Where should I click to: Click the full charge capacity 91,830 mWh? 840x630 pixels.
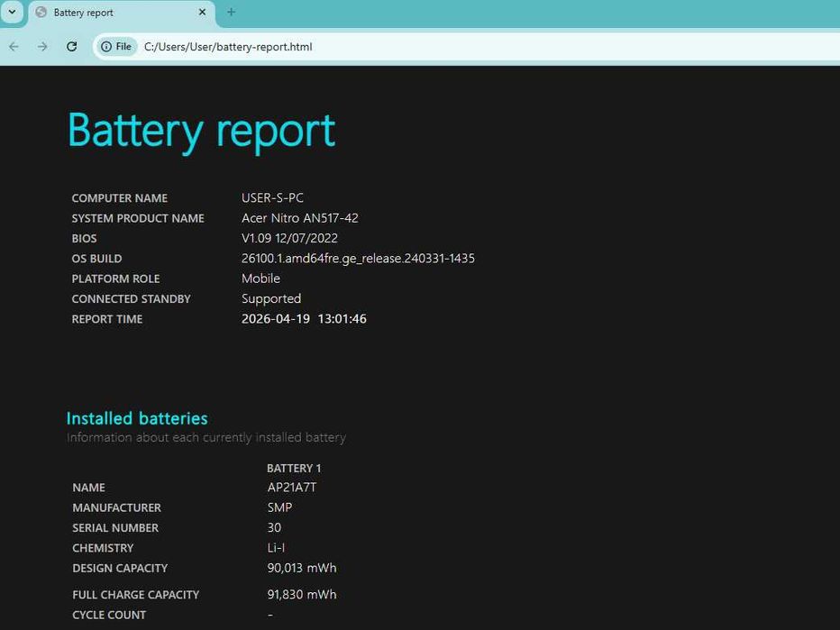(x=302, y=594)
